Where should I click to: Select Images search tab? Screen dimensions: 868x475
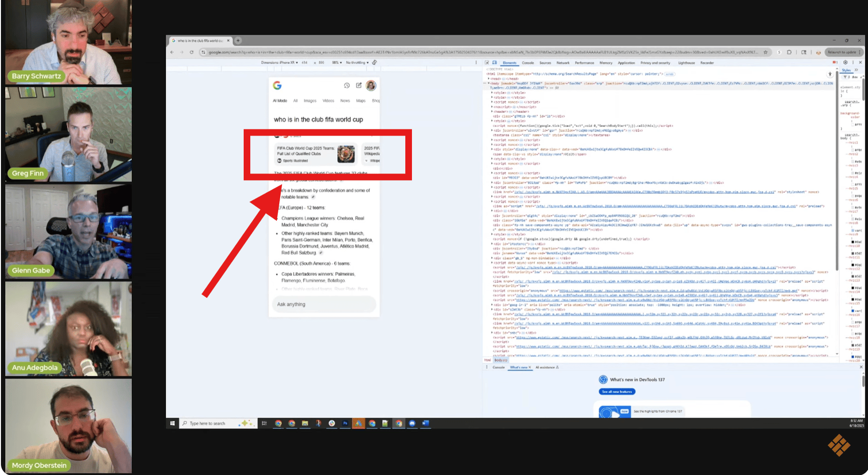pyautogui.click(x=310, y=100)
